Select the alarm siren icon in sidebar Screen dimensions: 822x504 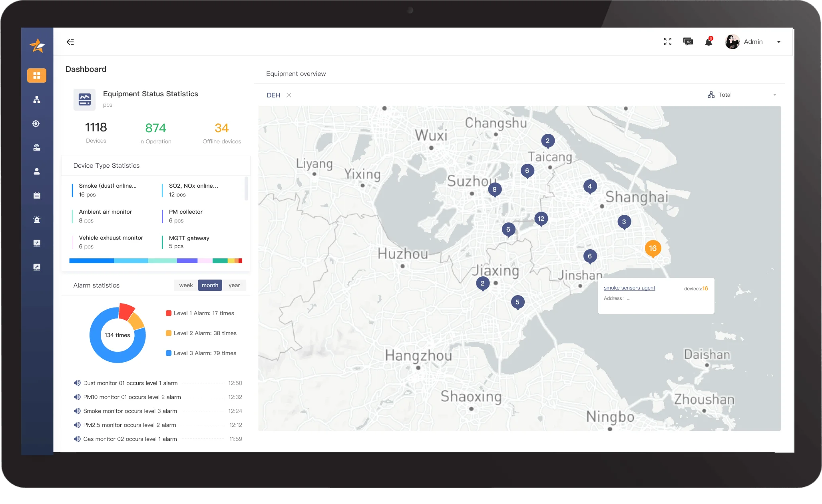(37, 219)
